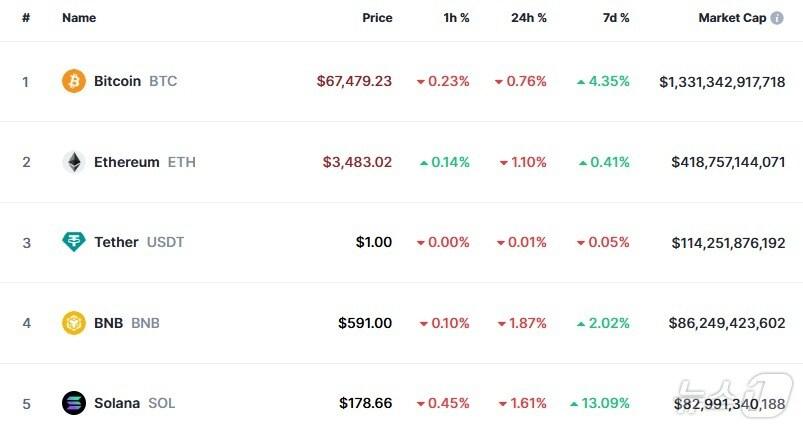Sort the table by Name column
803x430 pixels.
tap(78, 18)
